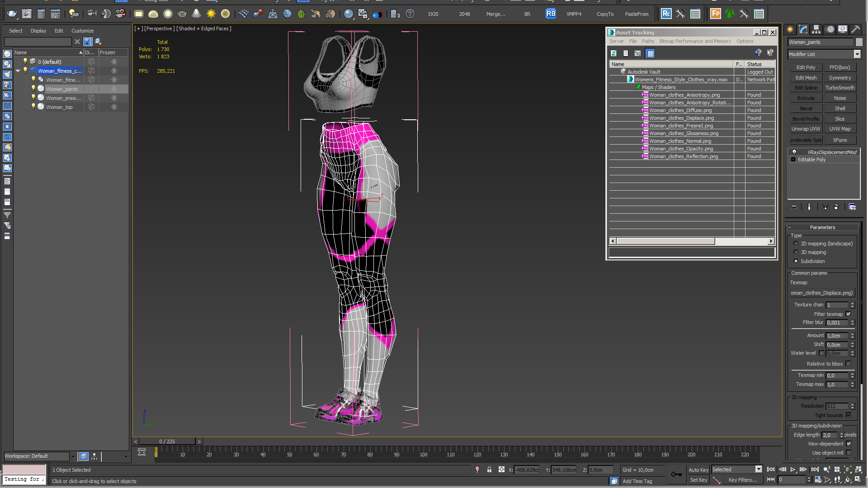Open the Customize menu in scene explorer
Image resolution: width=868 pixels, height=488 pixels.
point(82,31)
